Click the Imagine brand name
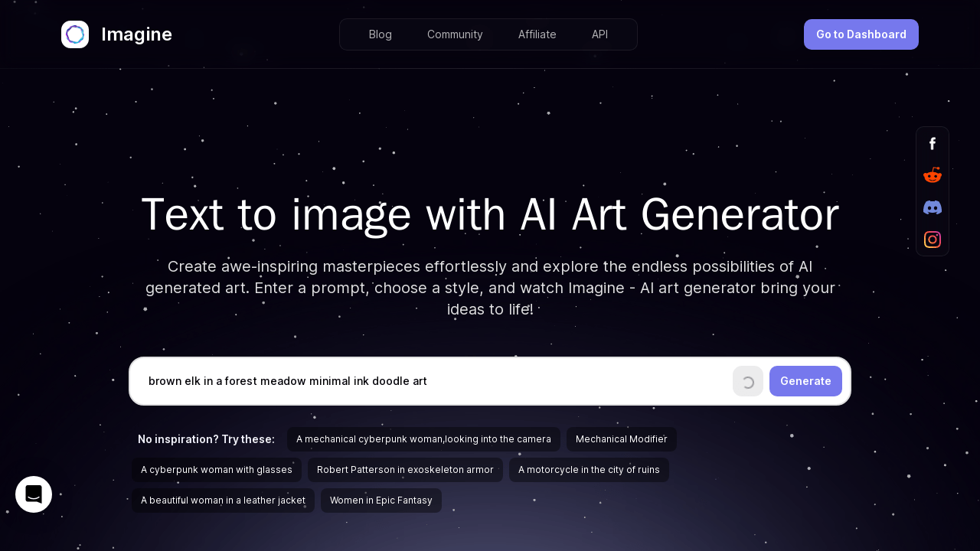The height and width of the screenshot is (551, 980). (x=136, y=34)
